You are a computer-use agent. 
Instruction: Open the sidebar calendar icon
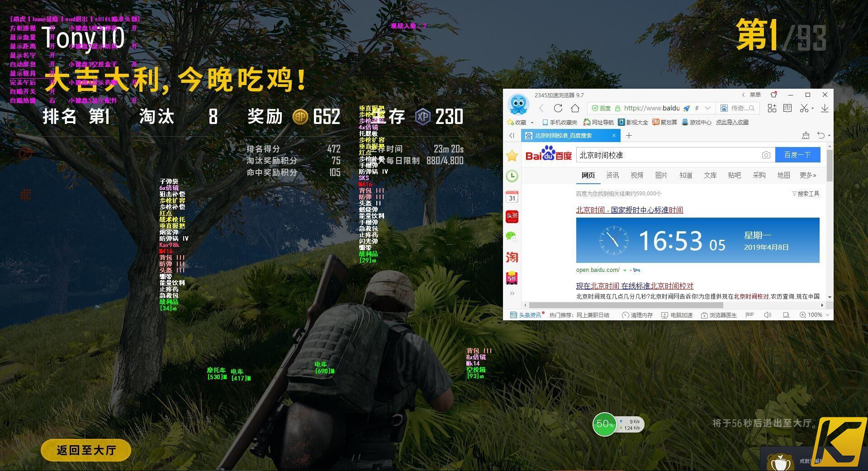point(512,196)
